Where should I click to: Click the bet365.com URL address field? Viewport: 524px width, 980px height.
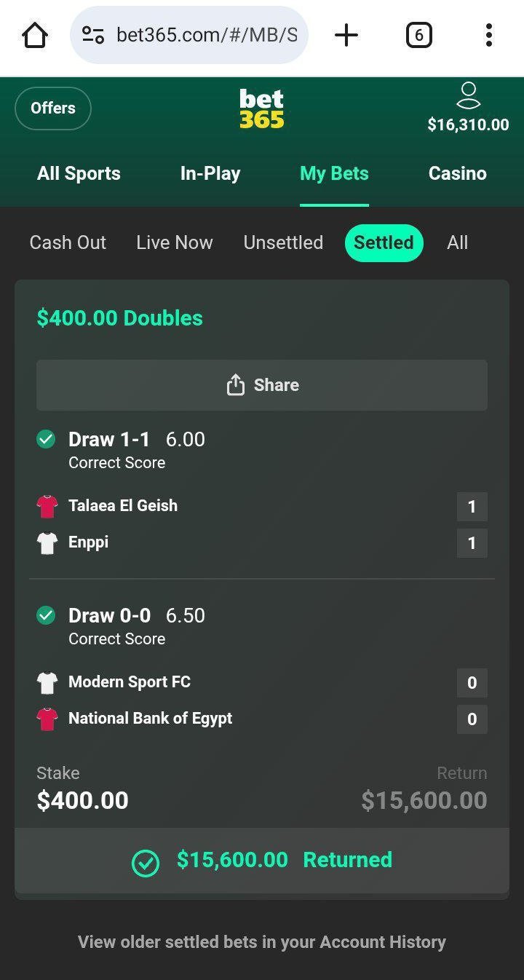point(207,35)
